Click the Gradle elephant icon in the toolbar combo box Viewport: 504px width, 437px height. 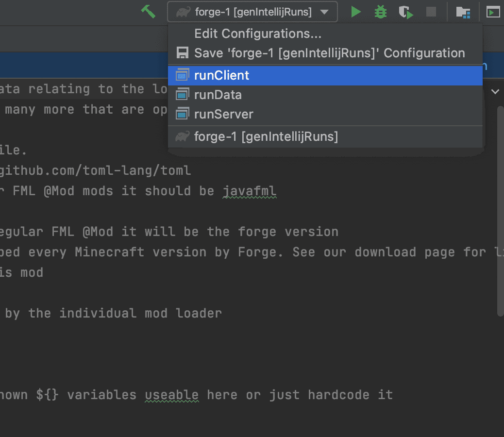[x=183, y=12]
